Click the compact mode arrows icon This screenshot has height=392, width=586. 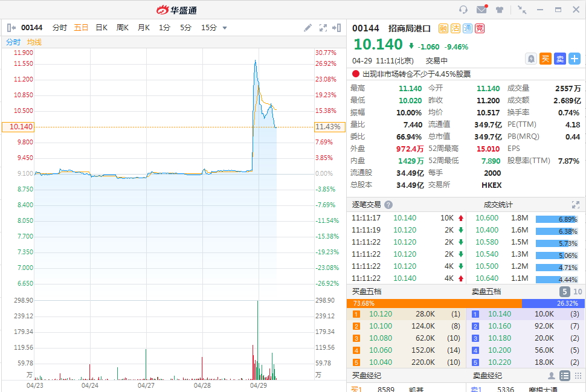point(522,10)
